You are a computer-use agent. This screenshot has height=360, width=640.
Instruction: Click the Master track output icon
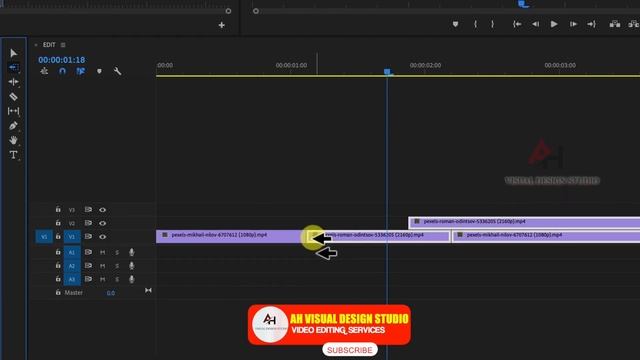[148, 290]
